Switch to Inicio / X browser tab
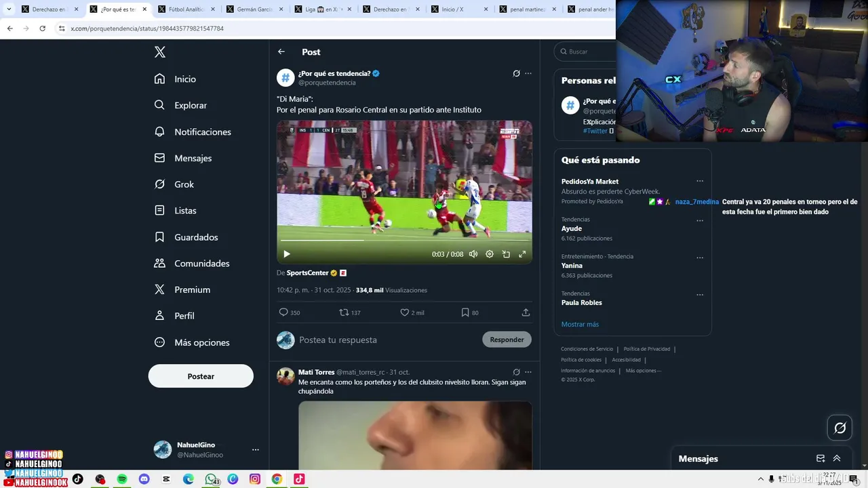868x488 pixels. [x=458, y=9]
